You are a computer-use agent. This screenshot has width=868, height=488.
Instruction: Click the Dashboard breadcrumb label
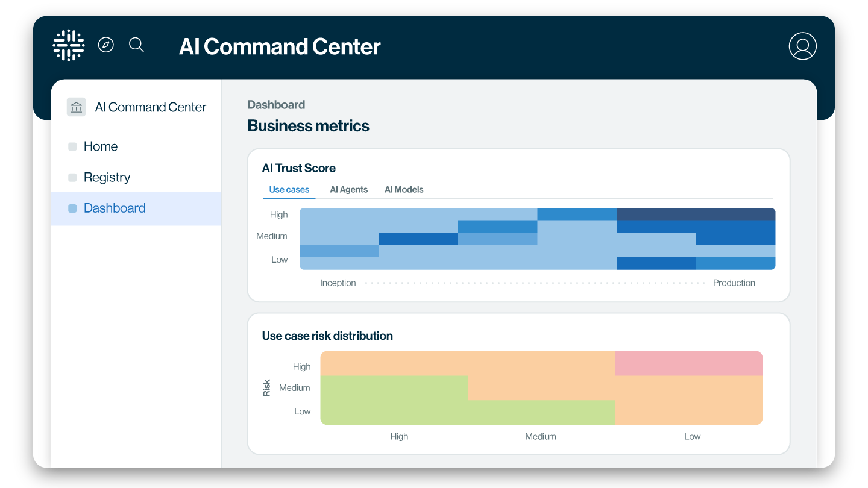tap(276, 104)
